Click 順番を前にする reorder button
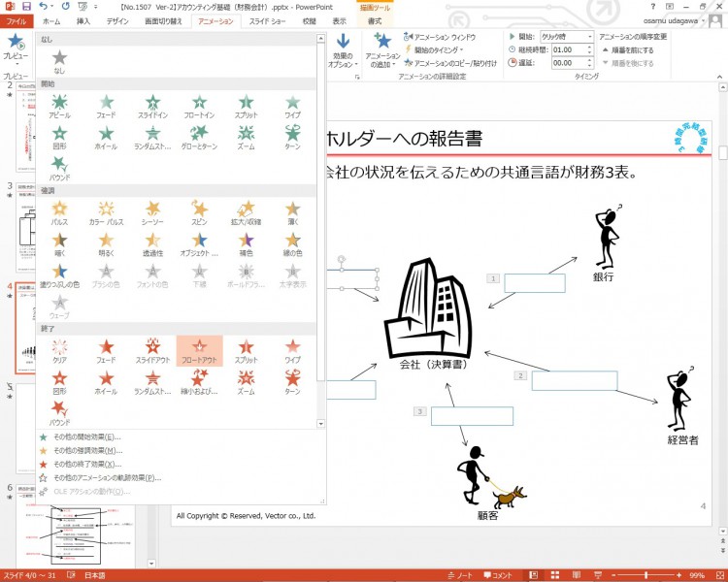This screenshot has width=728, height=582. tap(632, 49)
